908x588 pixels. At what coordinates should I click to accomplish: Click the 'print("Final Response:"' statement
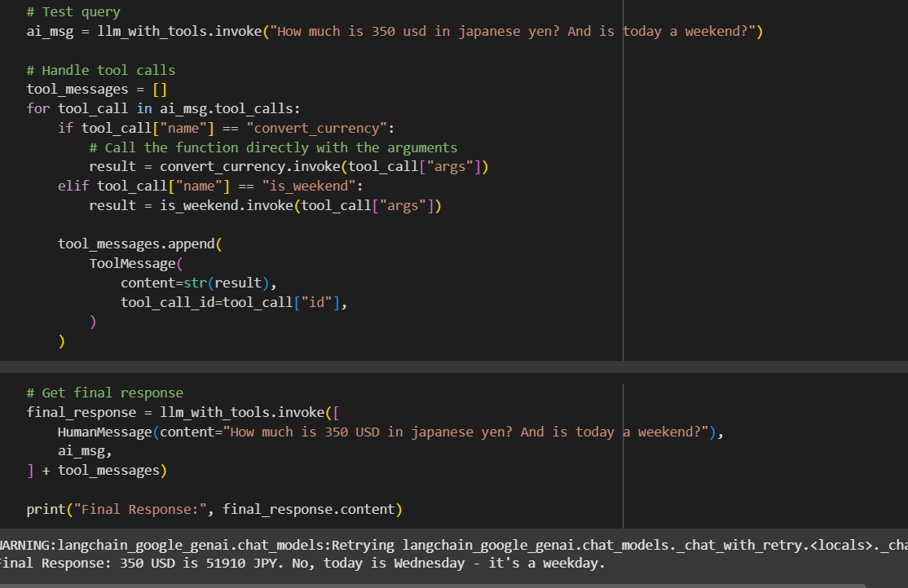coord(214,509)
